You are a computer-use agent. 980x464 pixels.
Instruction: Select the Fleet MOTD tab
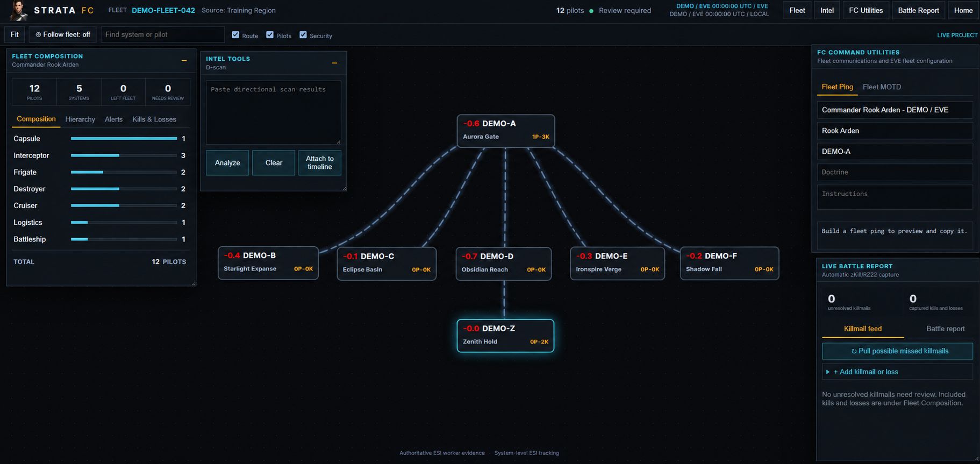pyautogui.click(x=882, y=87)
